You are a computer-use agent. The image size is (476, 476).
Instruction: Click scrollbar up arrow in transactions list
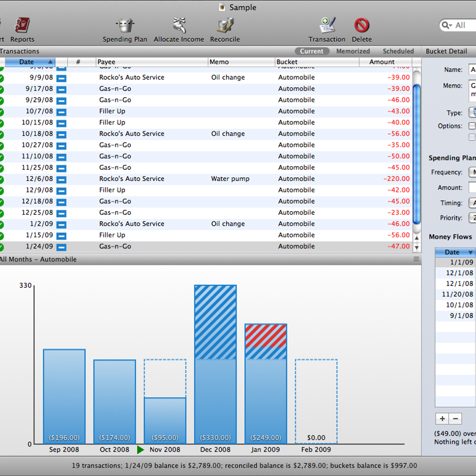pos(417,238)
